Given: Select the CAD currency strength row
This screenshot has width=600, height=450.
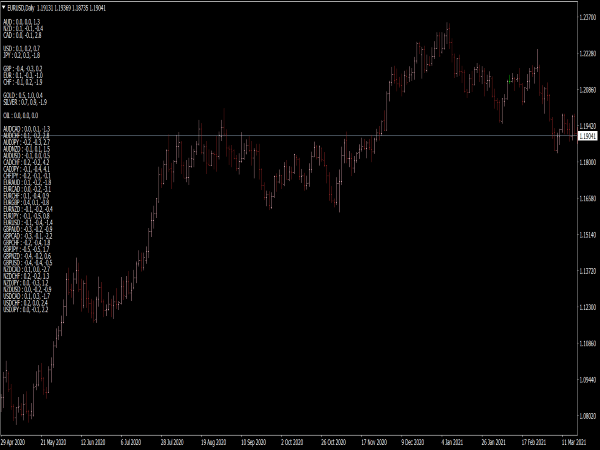Looking at the screenshot, I should 20,34.
